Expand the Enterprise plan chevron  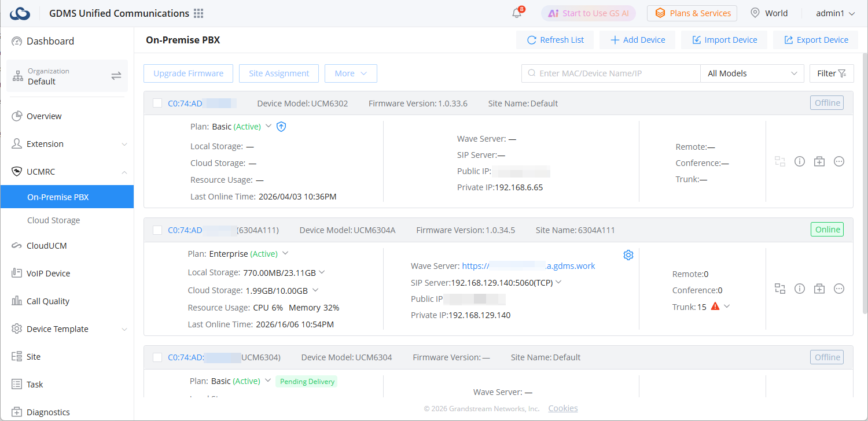click(285, 253)
